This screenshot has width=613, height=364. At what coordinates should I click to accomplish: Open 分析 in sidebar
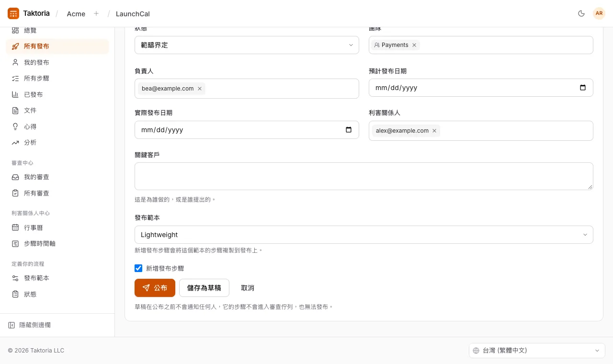(57, 143)
